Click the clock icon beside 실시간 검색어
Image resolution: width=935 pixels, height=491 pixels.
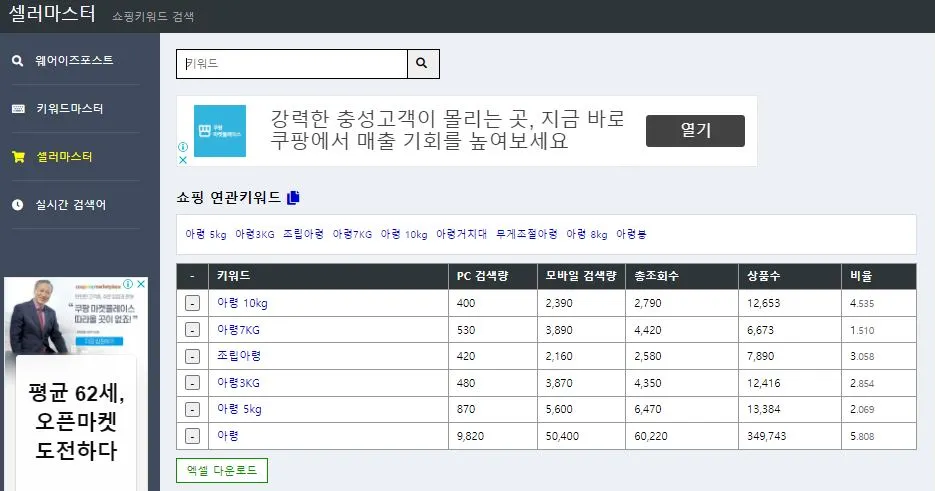coord(18,205)
